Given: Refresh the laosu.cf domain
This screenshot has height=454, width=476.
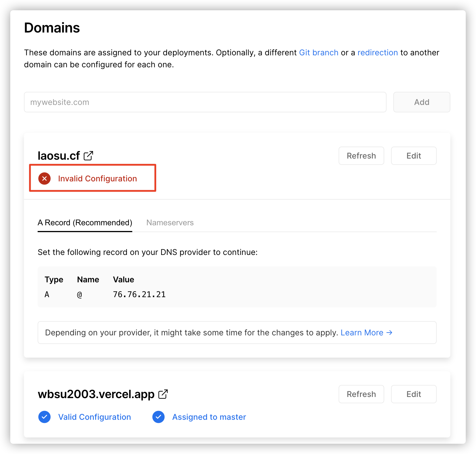Looking at the screenshot, I should 361,156.
